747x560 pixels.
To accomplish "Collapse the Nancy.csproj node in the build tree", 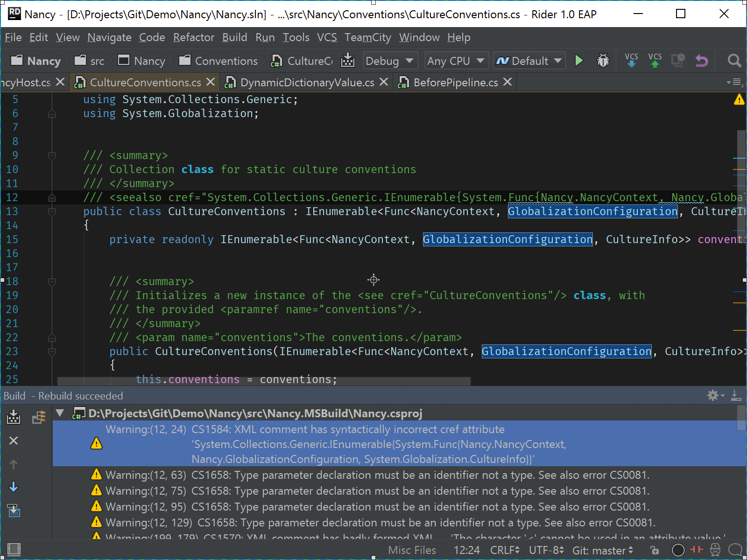I will pyautogui.click(x=60, y=413).
